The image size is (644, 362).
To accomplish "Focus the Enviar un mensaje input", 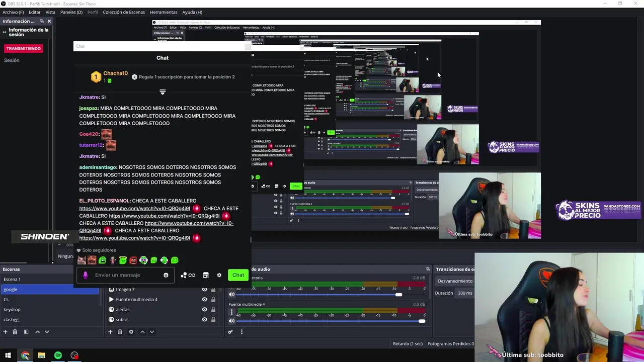I will 126,275.
